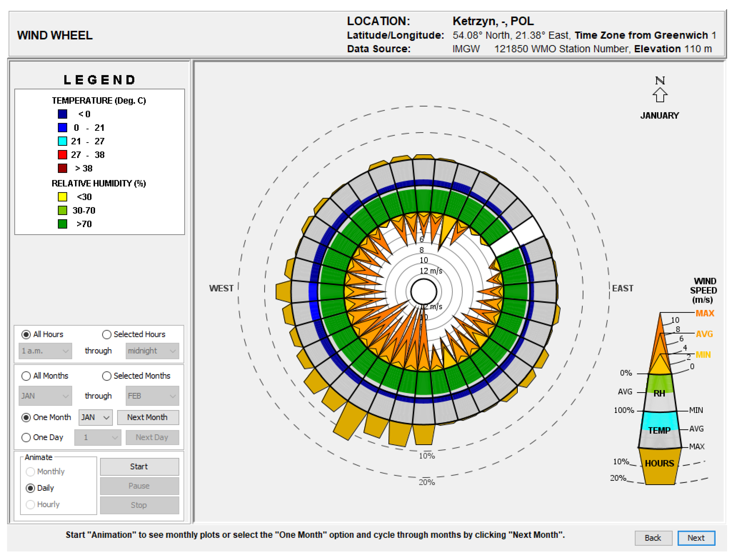Choose the One Day radio option

click(26, 437)
